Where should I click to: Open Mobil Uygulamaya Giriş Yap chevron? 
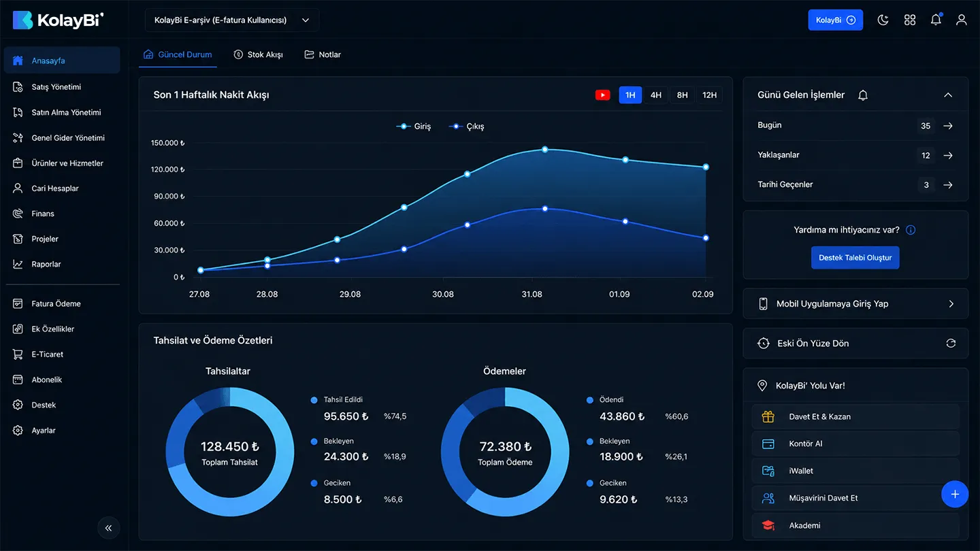(x=951, y=304)
